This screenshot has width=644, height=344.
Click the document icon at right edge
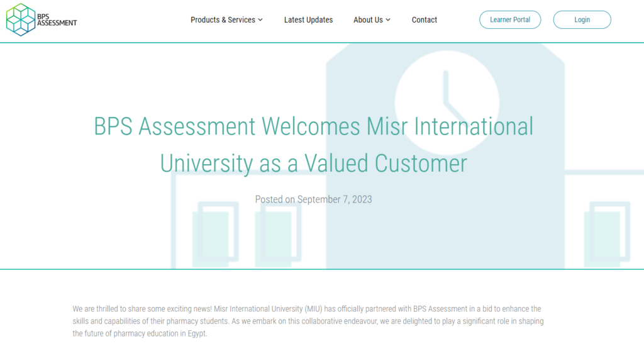point(607,234)
